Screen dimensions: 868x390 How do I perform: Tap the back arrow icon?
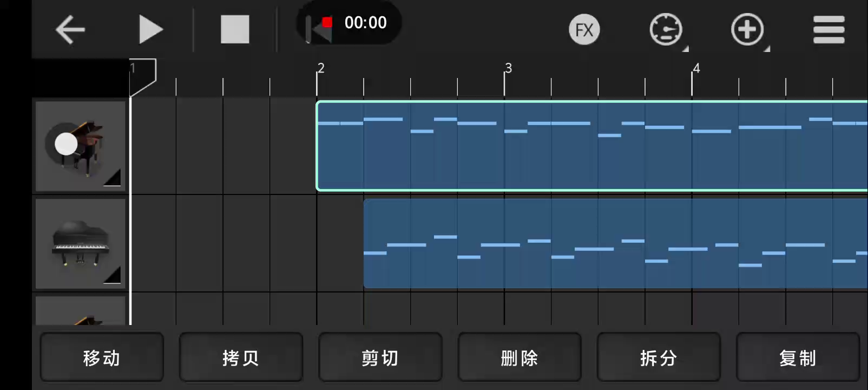(70, 29)
